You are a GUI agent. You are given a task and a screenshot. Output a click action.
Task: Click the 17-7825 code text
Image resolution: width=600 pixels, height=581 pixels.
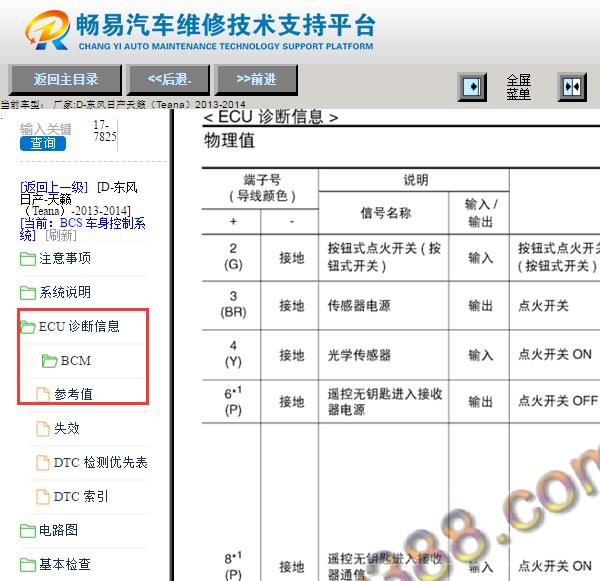click(x=104, y=131)
